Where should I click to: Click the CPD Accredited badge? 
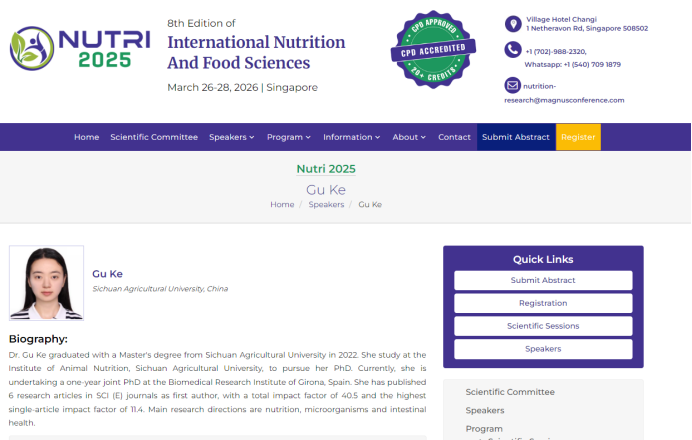(x=433, y=50)
